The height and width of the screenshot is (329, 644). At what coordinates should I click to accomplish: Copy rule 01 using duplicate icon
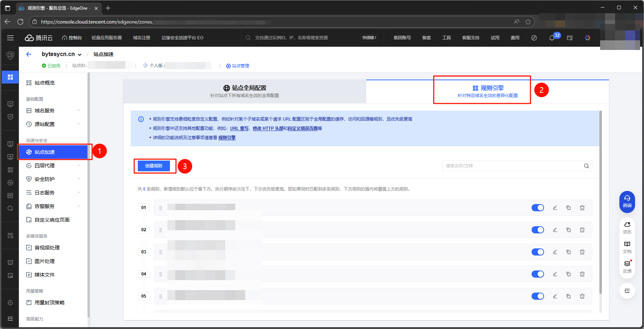click(x=569, y=208)
